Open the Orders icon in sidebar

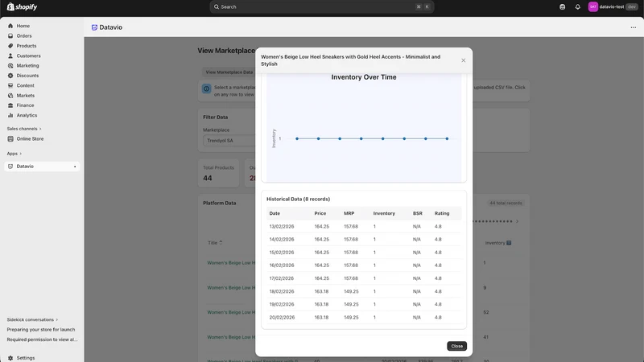[x=10, y=35]
